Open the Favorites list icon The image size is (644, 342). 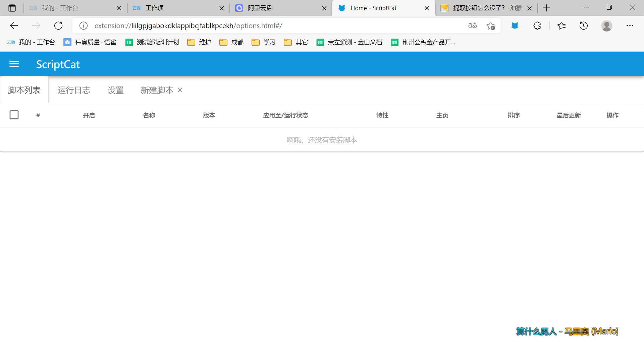coord(561,25)
